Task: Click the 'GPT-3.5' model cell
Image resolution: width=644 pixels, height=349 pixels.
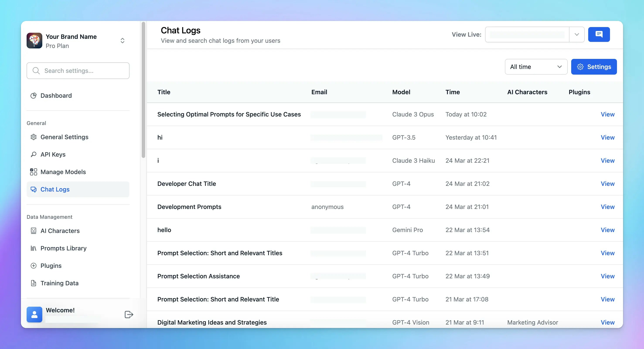Action: (x=404, y=137)
